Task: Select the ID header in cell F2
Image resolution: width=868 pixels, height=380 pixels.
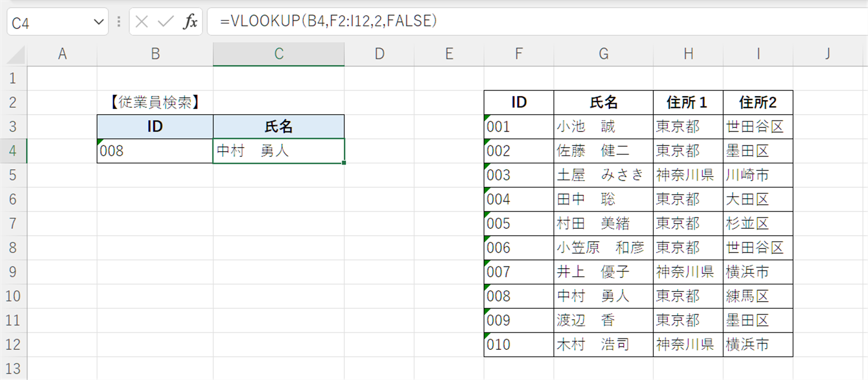Action: pyautogui.click(x=518, y=102)
